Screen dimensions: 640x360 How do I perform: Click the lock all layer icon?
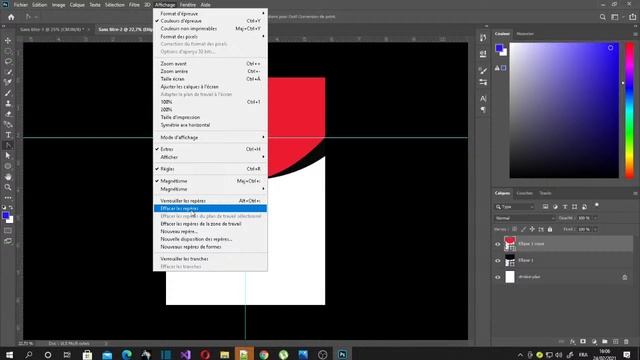(550, 229)
